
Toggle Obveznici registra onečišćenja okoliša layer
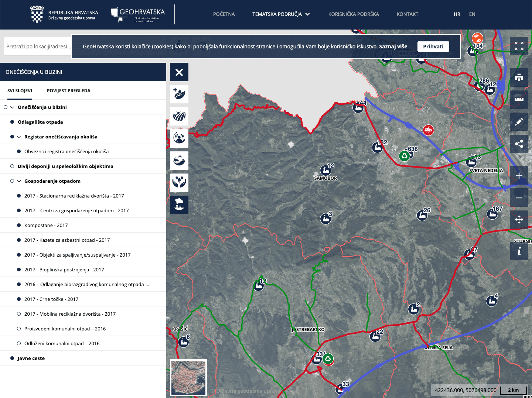19,151
